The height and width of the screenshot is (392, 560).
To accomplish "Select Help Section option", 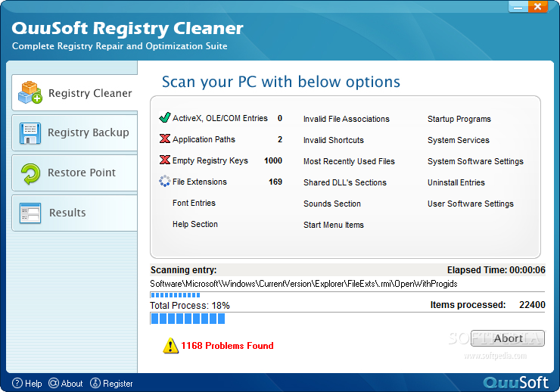I will [195, 224].
